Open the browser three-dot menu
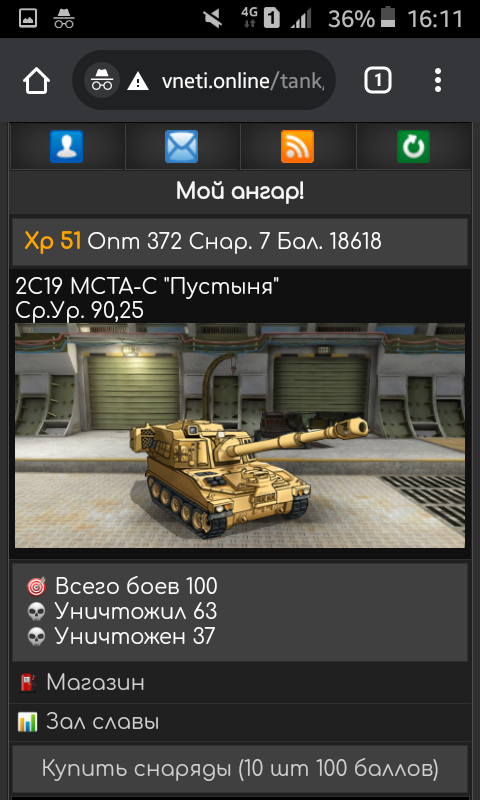The image size is (480, 800). pos(437,81)
